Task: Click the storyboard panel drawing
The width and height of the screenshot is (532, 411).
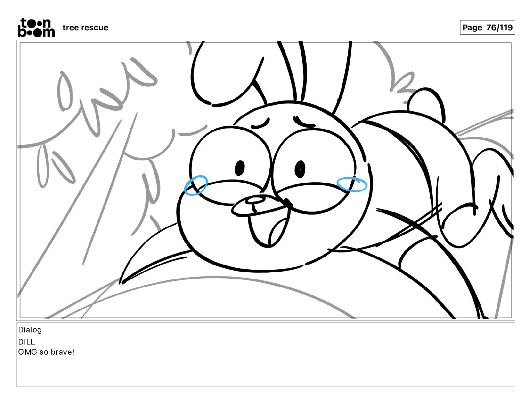Action: (x=265, y=180)
